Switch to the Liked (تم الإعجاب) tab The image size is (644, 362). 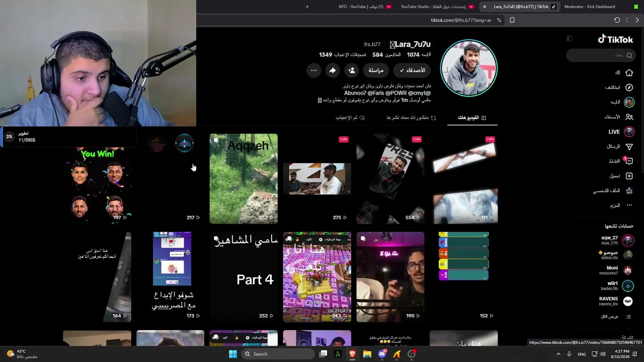350,118
